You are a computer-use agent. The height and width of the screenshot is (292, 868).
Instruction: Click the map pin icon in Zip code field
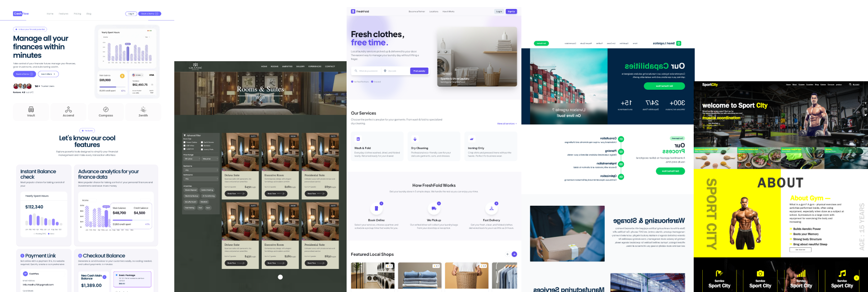point(385,71)
